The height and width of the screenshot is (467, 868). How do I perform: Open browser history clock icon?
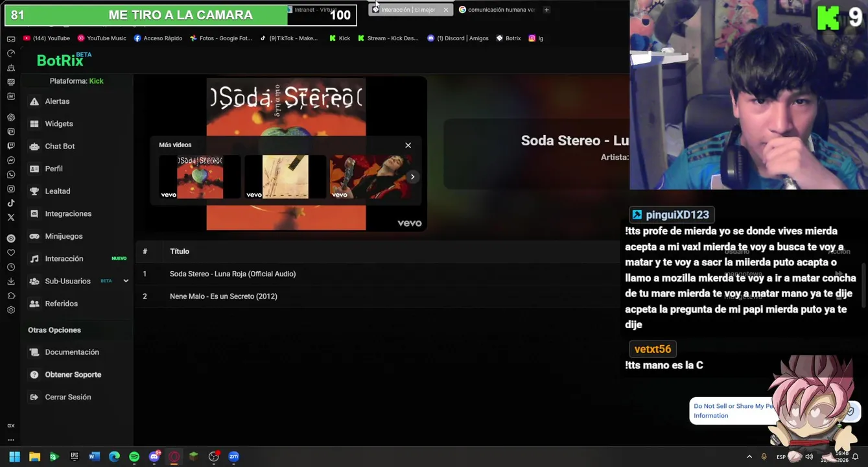[11, 267]
